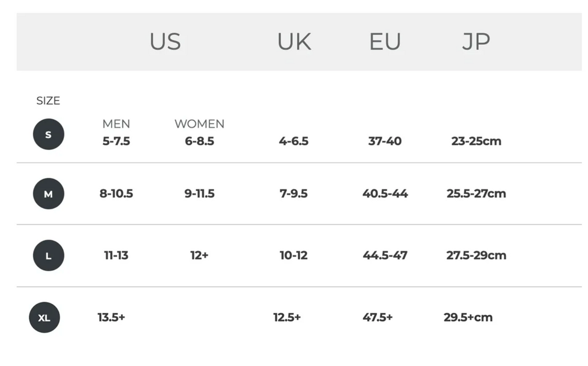Image resolution: width=588 pixels, height=366 pixels.
Task: Click the women's 9-11.5 US size
Action: click(199, 193)
